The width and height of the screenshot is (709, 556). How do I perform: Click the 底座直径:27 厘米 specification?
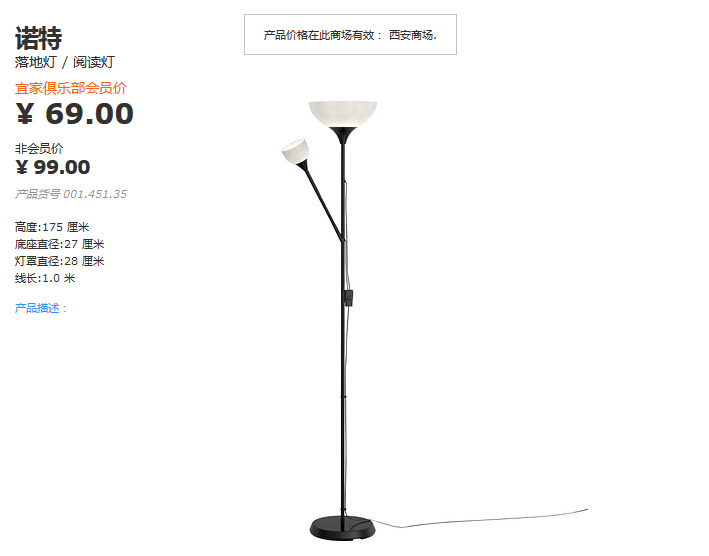pyautogui.click(x=59, y=244)
